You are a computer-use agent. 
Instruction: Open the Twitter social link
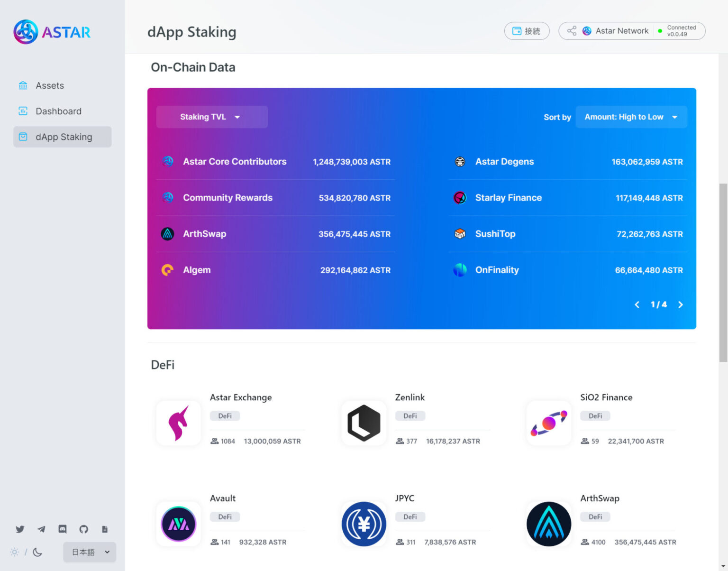pyautogui.click(x=20, y=529)
